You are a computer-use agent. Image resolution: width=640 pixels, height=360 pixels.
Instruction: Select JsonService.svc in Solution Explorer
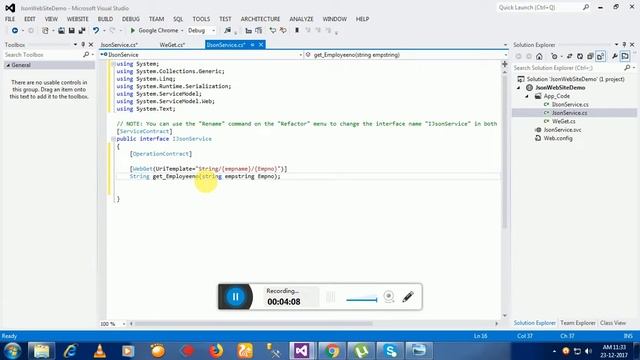click(x=562, y=130)
